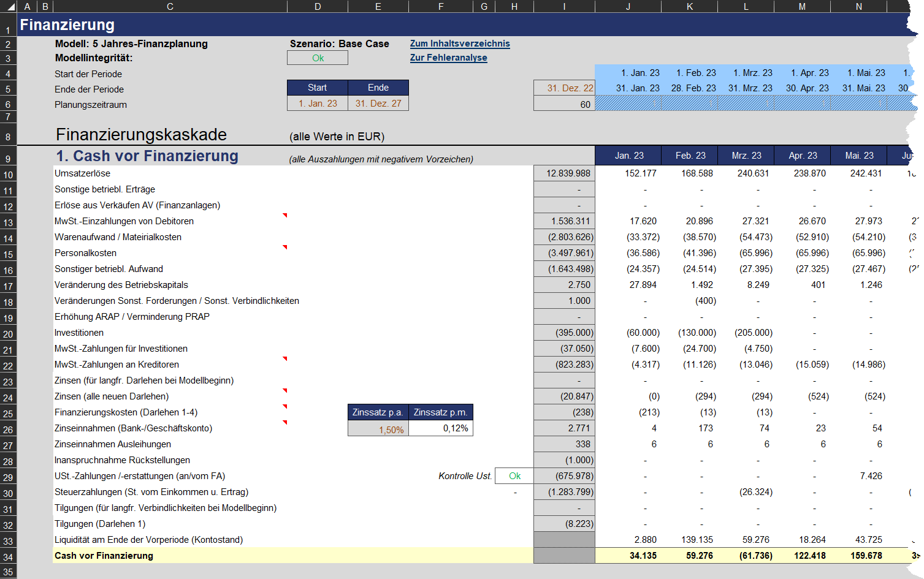Select the 'Inanspruchnahme Rückstellungen' label
Image resolution: width=924 pixels, height=579 pixels.
(122, 460)
